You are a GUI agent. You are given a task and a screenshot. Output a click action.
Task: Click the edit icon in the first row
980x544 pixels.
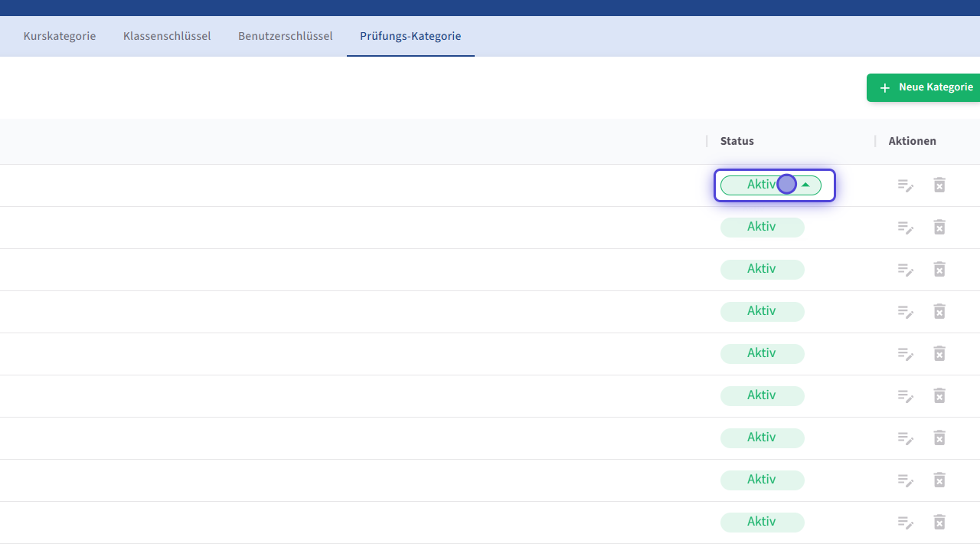(x=906, y=185)
